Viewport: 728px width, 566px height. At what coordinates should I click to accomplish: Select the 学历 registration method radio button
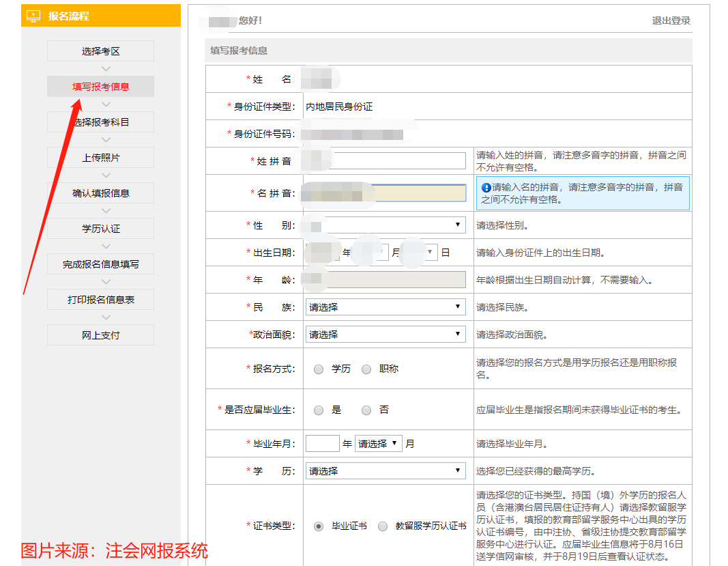click(x=318, y=369)
